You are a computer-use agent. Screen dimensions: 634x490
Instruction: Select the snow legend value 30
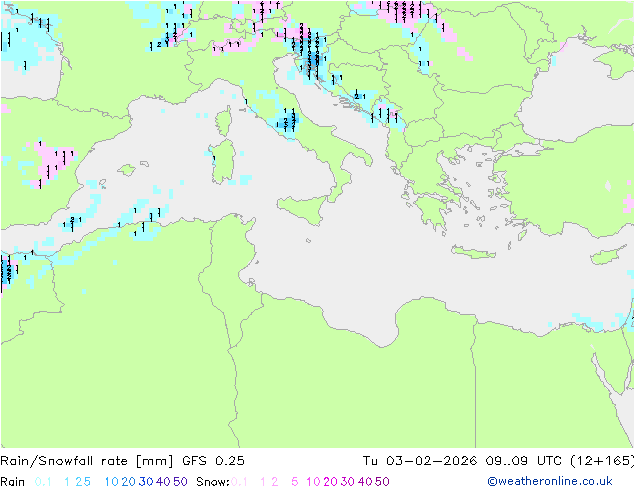coord(348,482)
